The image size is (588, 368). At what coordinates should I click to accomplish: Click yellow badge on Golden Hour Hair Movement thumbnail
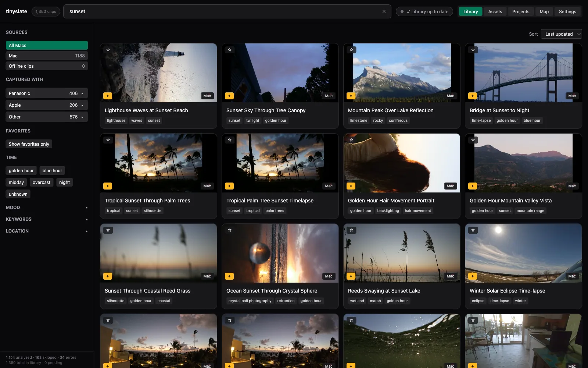pyautogui.click(x=351, y=186)
